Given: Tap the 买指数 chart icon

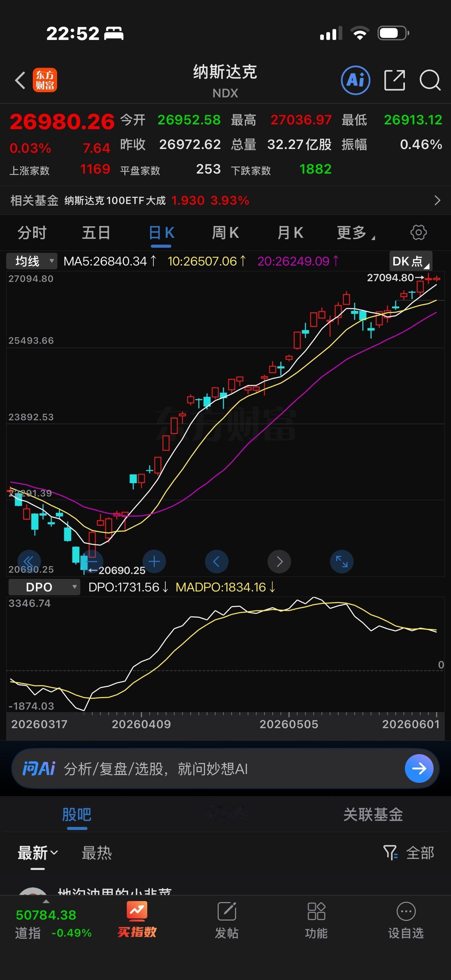Looking at the screenshot, I should coord(137,911).
